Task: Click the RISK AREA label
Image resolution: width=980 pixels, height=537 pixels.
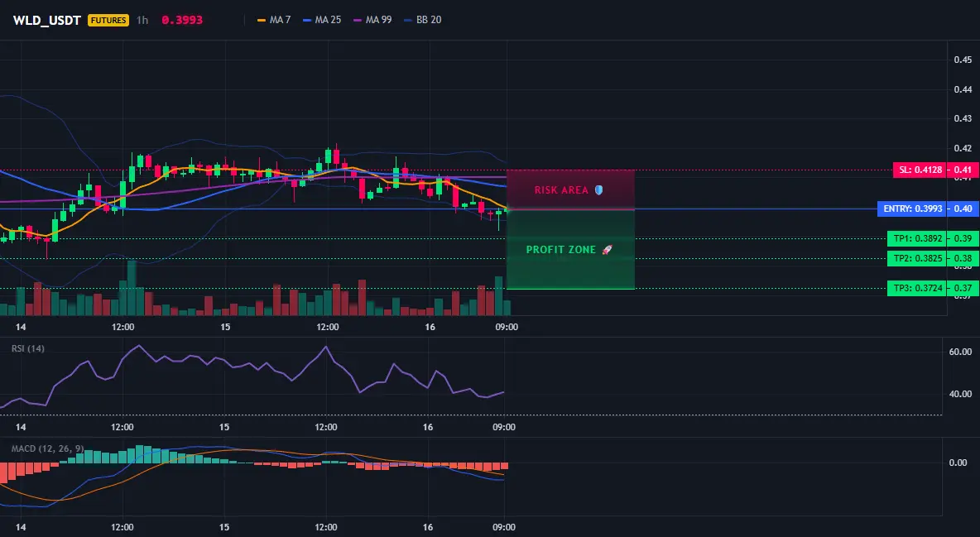Action: click(561, 190)
